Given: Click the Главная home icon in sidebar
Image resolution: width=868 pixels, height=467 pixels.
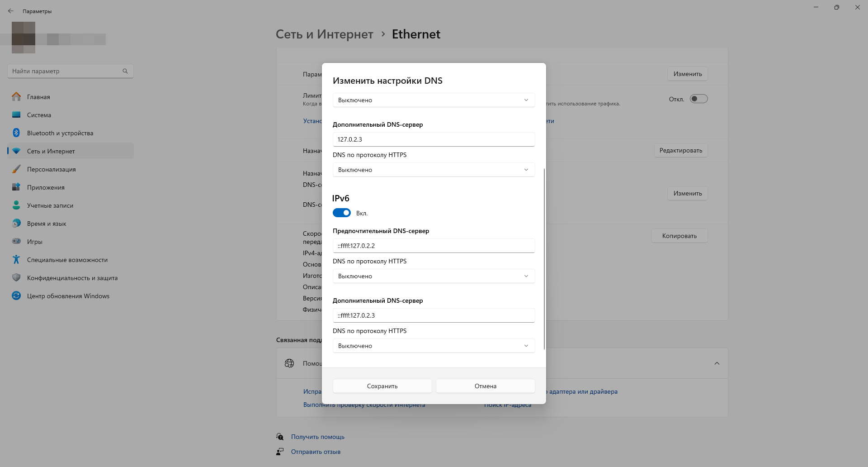Looking at the screenshot, I should point(16,97).
